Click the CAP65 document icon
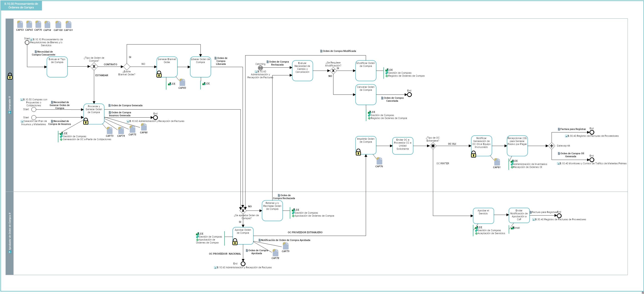Screen dimensions: 644x294 coord(29,24)
